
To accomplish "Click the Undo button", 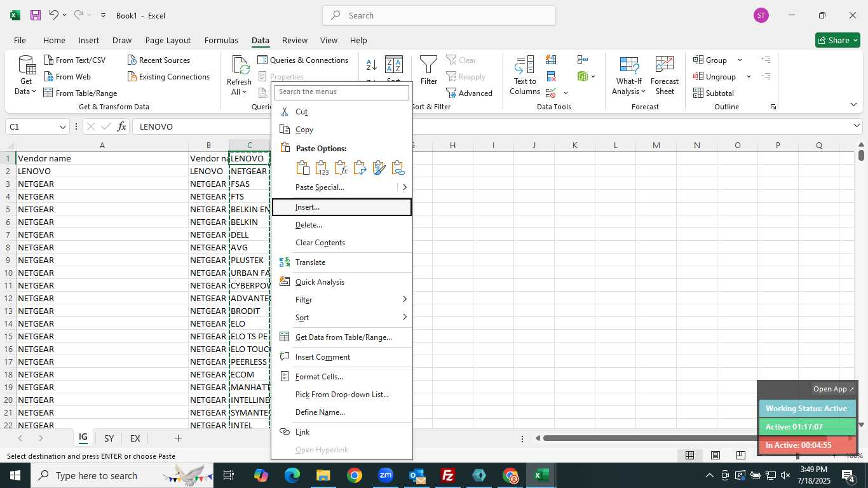I will point(54,15).
